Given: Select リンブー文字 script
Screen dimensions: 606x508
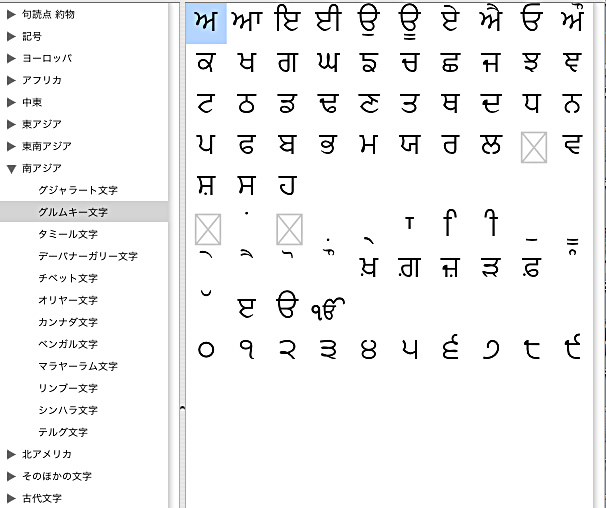Looking at the screenshot, I should click(68, 388).
